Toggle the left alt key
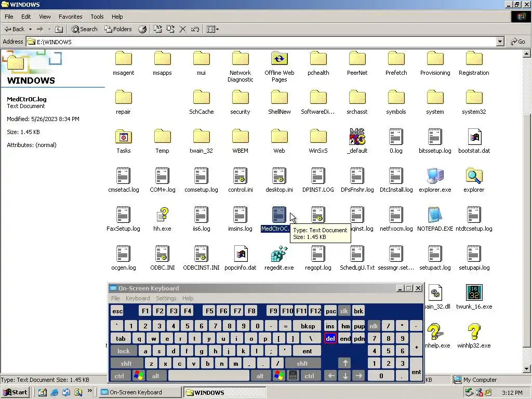The image size is (532, 399). coord(156,376)
